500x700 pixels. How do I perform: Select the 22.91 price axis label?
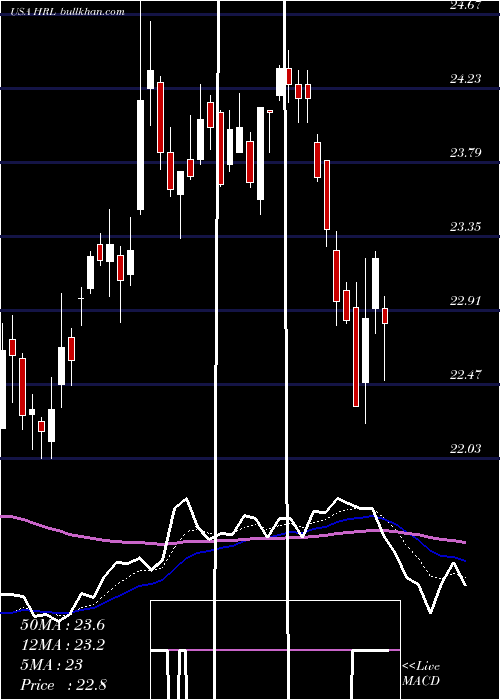[465, 301]
